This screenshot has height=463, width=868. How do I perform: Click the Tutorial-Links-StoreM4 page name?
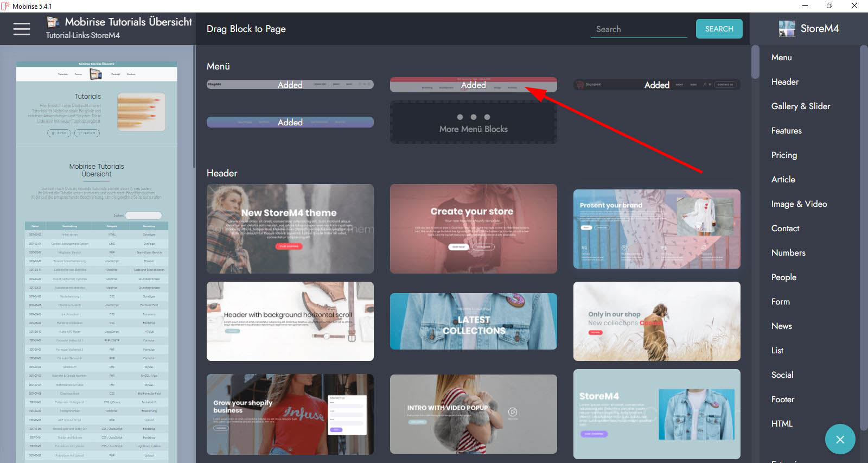pyautogui.click(x=83, y=35)
